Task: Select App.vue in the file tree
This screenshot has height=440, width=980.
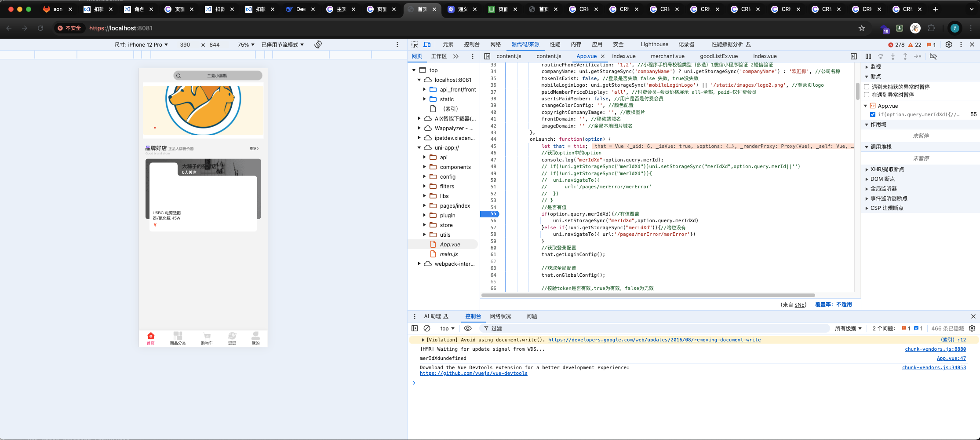Action: 450,245
